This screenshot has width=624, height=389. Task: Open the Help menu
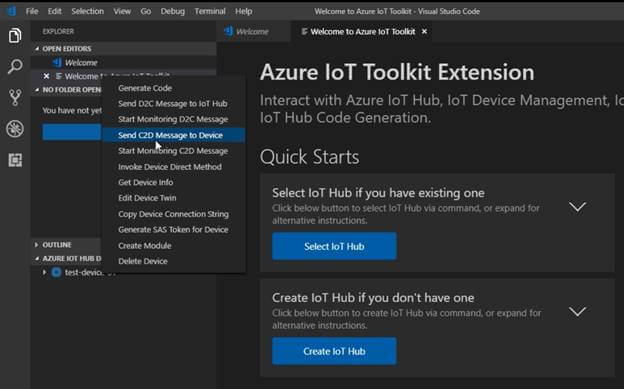point(244,11)
